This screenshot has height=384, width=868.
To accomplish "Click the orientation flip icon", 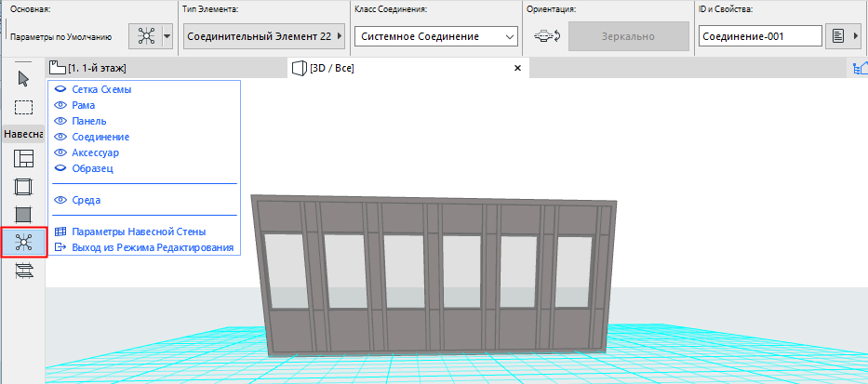I will coord(546,36).
